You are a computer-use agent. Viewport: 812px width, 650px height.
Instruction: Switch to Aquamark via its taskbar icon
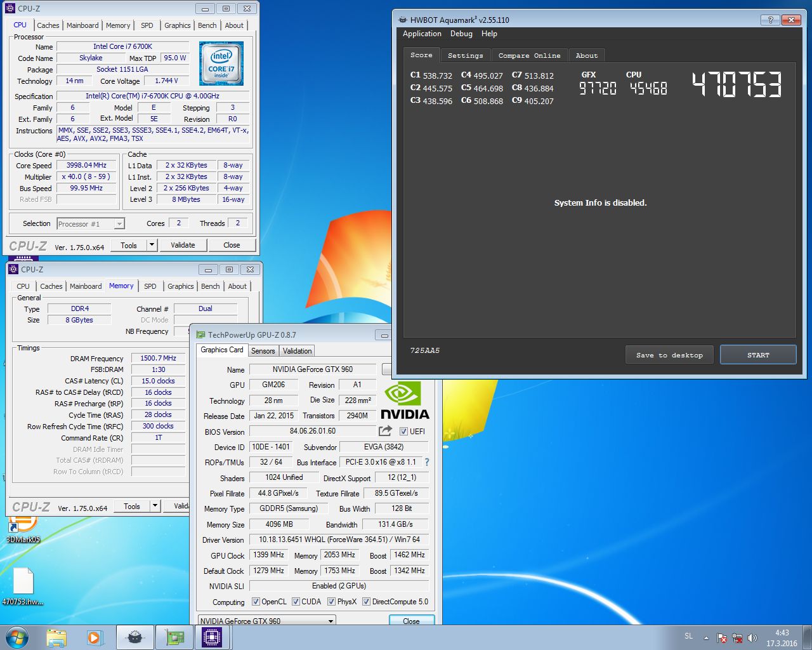[135, 637]
